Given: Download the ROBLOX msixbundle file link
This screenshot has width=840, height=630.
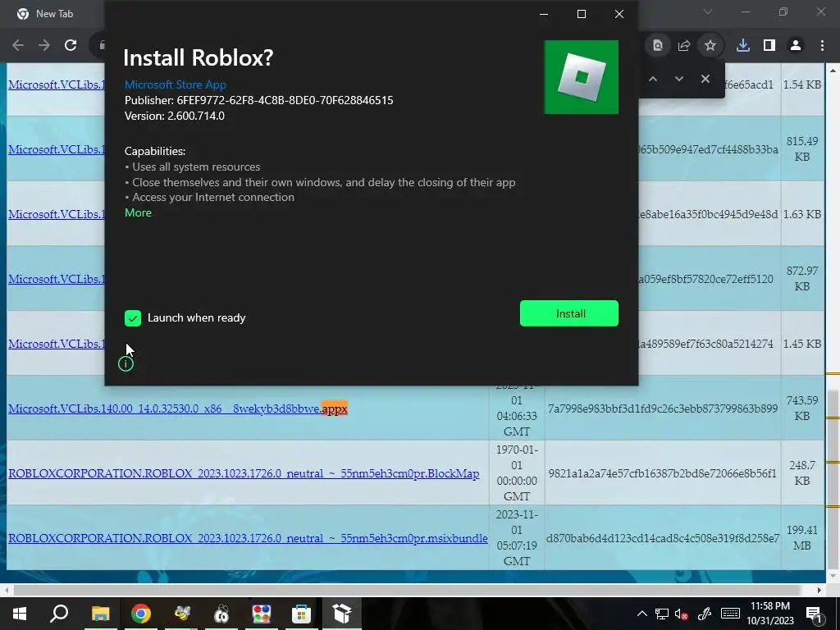Looking at the screenshot, I should (x=248, y=538).
